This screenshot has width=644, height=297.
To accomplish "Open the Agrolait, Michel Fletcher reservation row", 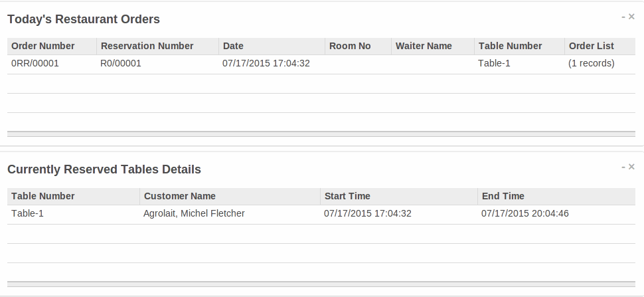I will point(194,214).
